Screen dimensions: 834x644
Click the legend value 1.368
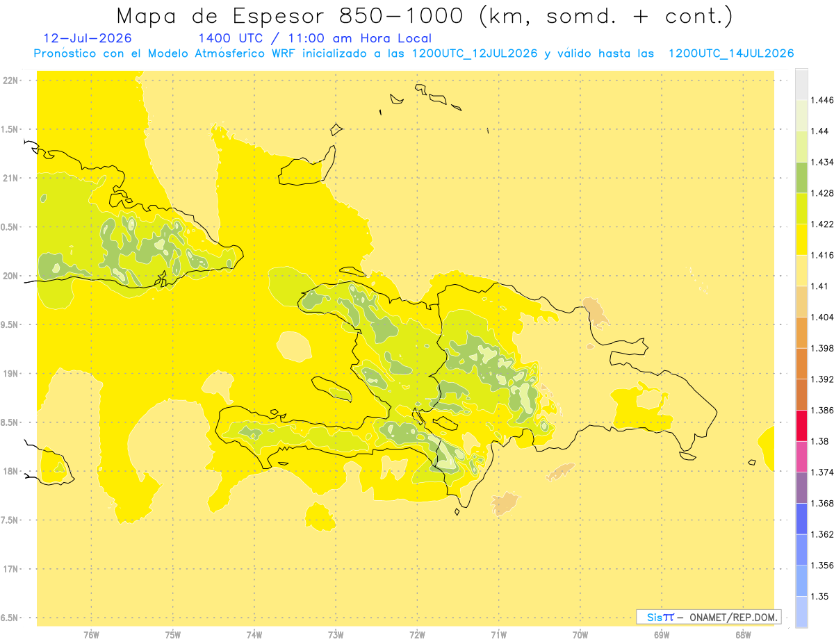(822, 503)
